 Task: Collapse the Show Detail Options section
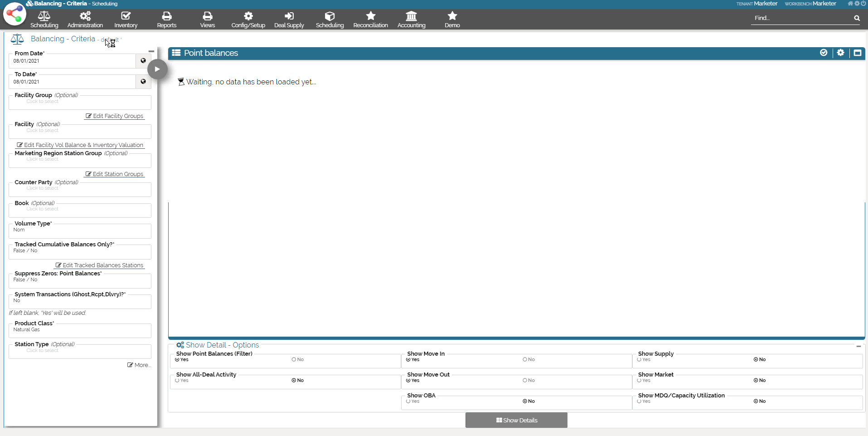pos(858,346)
